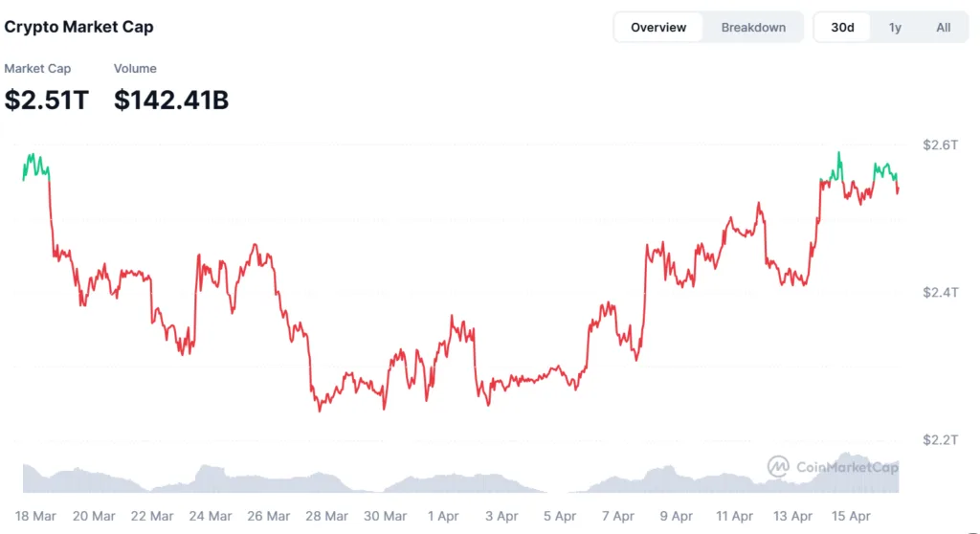Click the CoinMarketCap watermark text

click(x=848, y=467)
